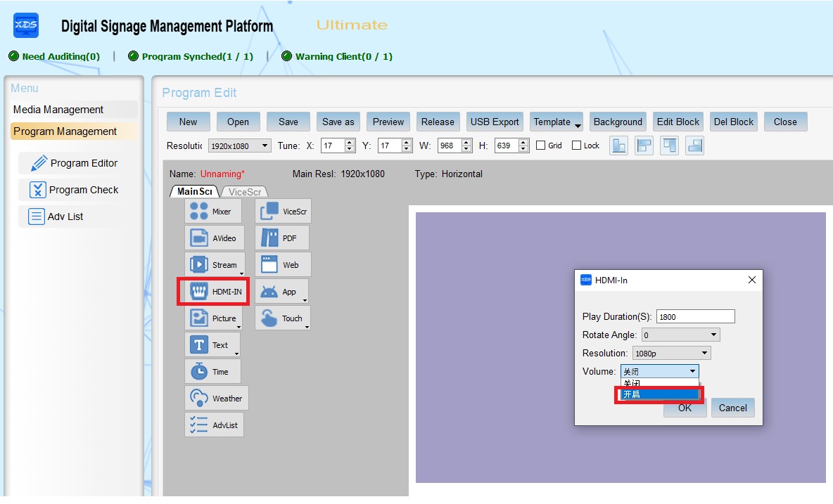Screen dimensions: 833x504
Task: Switch to the ViceScr tab
Action: [245, 192]
